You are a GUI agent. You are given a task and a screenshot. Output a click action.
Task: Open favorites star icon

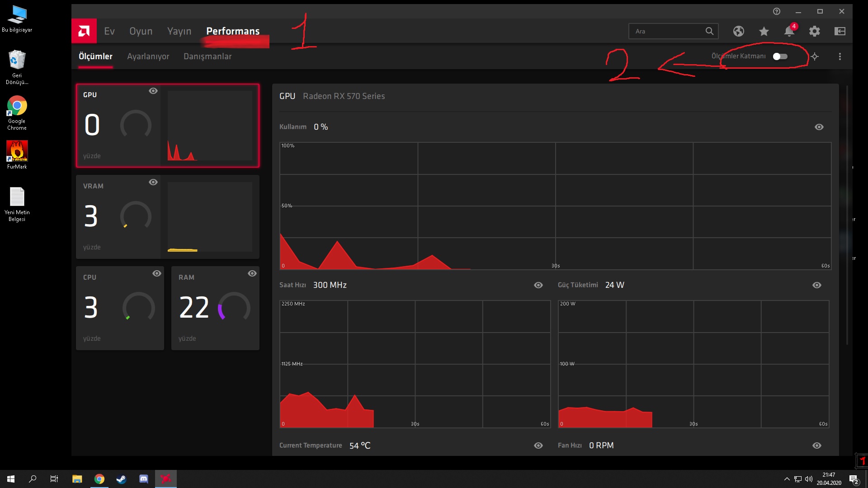point(764,31)
